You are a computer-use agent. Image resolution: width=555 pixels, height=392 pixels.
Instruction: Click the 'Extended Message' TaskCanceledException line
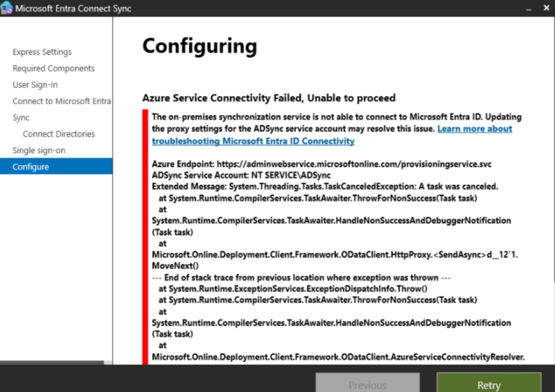325,186
